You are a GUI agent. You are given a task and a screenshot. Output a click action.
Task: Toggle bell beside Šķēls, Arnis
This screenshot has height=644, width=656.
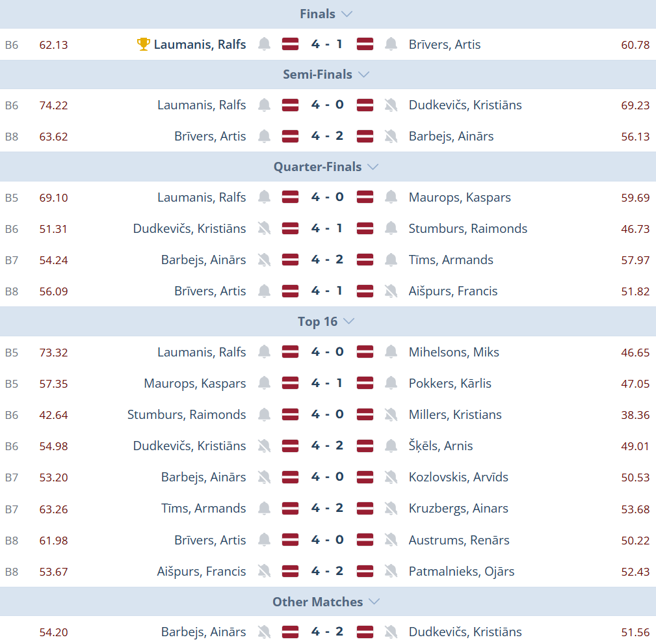point(391,446)
